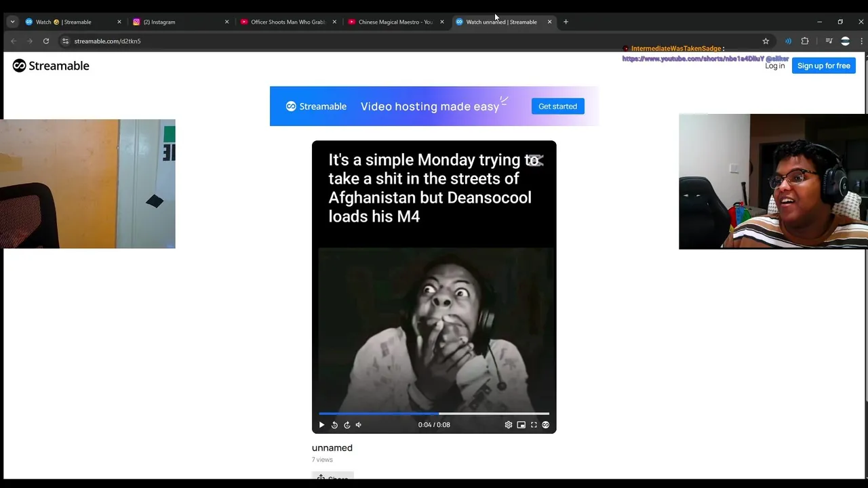View site information icon in address bar
Image resolution: width=868 pixels, height=488 pixels.
coord(65,41)
